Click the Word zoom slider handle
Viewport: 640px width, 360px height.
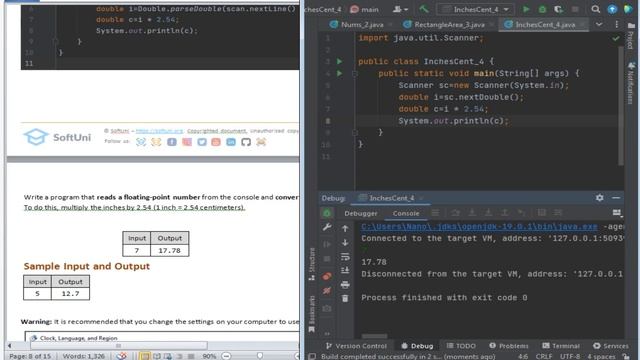click(x=260, y=356)
